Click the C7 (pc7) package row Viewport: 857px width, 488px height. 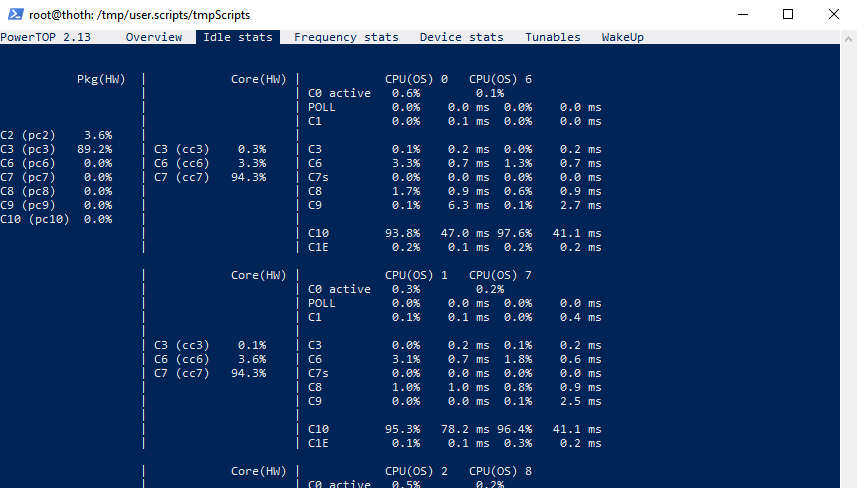click(x=56, y=177)
